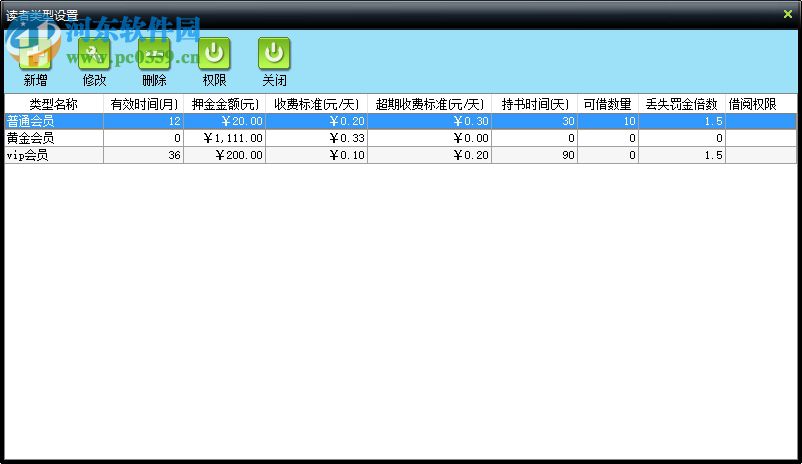Select the 普通会员 row name

click(x=54, y=121)
